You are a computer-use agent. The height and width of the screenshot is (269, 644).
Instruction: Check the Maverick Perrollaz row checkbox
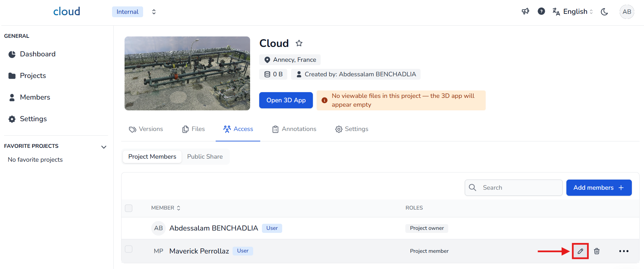pos(129,249)
